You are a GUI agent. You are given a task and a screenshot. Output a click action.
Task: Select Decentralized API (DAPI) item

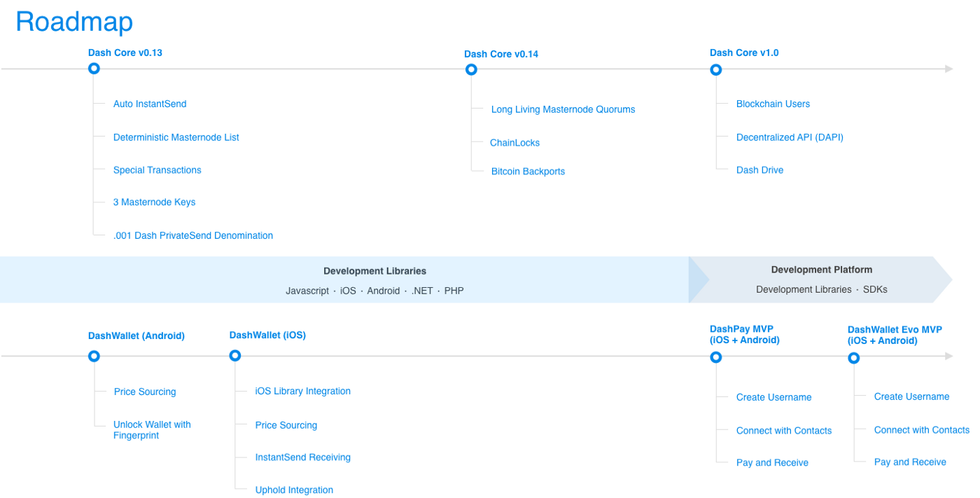pyautogui.click(x=790, y=137)
